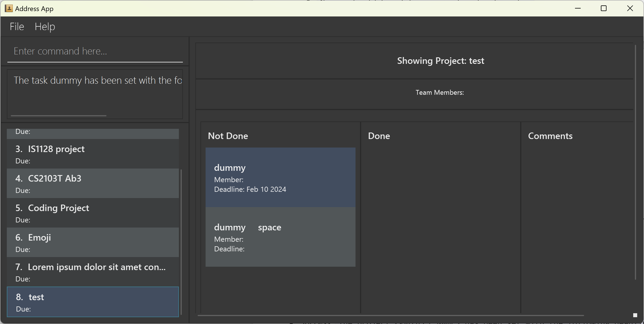
Task: Click the dummy space task card
Action: point(280,237)
